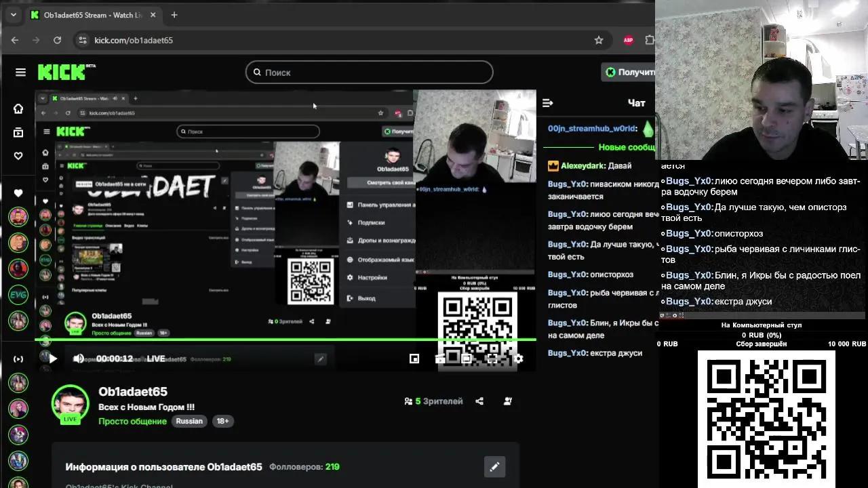This screenshot has height=488, width=868.
Task: Bookmark this page with the star
Action: tap(599, 40)
